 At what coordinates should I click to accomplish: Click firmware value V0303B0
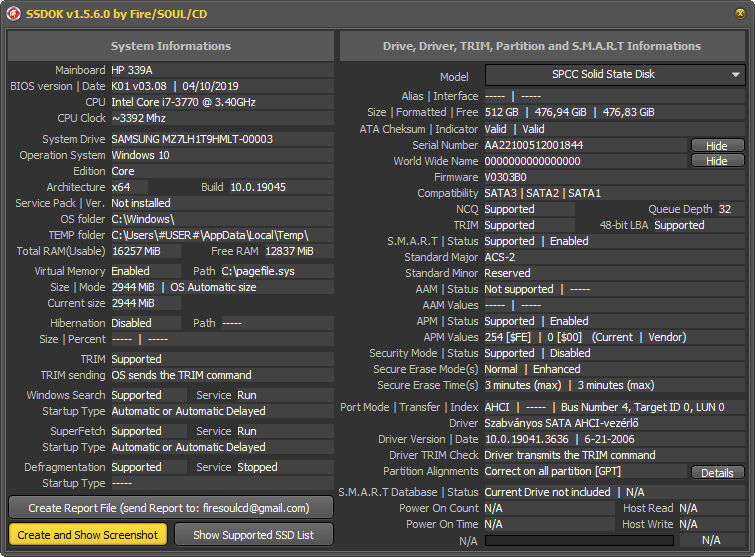click(x=506, y=177)
